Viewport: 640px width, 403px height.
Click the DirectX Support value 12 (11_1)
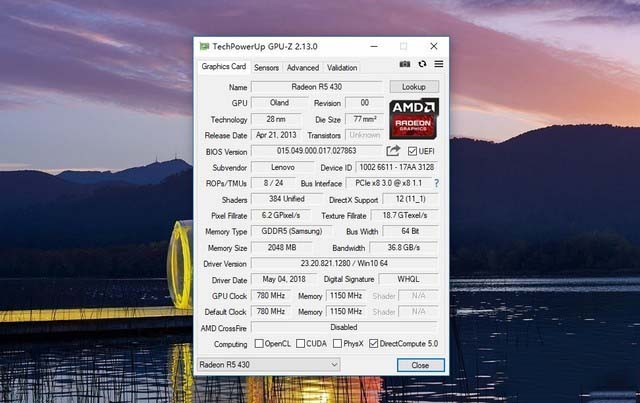[x=411, y=199]
